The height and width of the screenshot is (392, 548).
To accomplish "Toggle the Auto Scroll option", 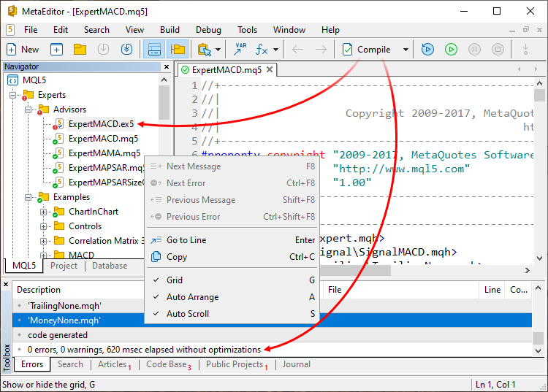I will pos(232,314).
